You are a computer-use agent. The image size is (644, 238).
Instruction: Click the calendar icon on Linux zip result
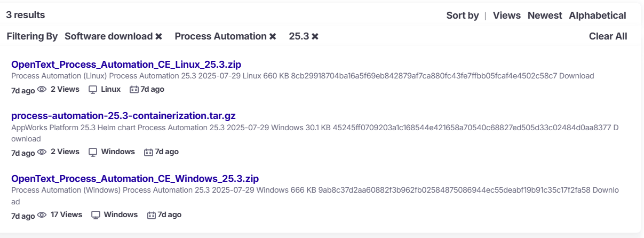(x=134, y=90)
